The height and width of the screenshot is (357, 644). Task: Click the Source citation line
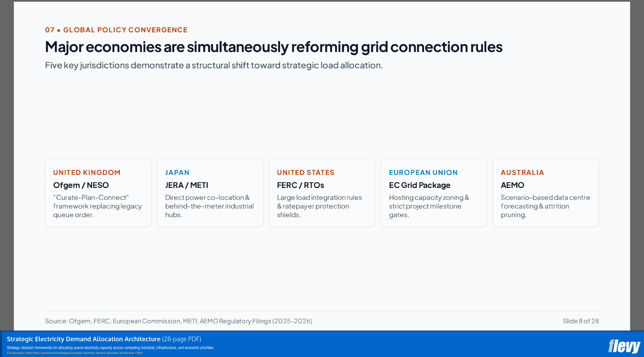pyautogui.click(x=178, y=321)
